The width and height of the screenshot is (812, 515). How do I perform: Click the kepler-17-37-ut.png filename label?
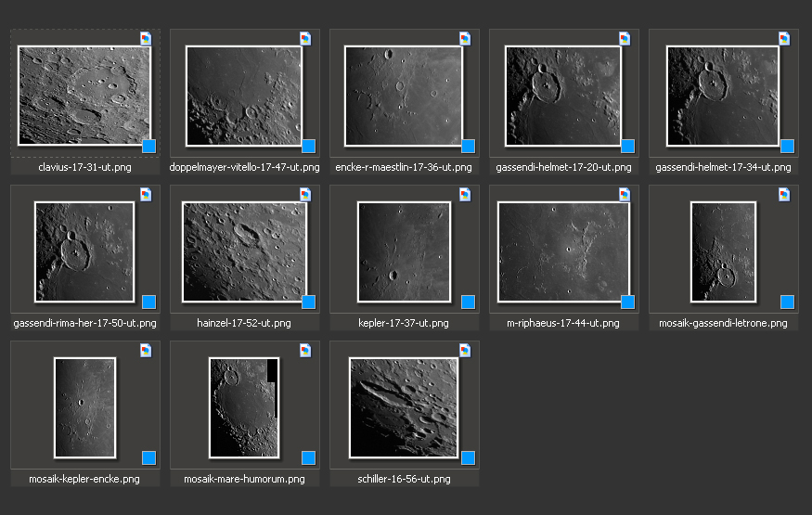(404, 323)
